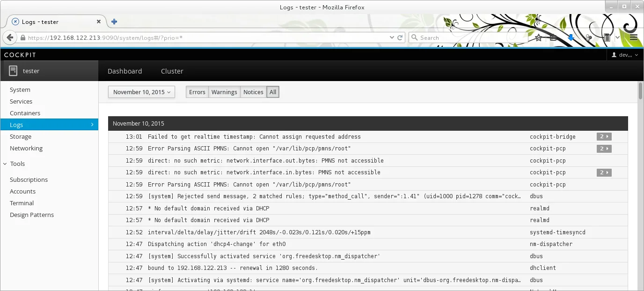The width and height of the screenshot is (644, 291).
Task: Click the padlock icon in the address bar
Action: pos(22,37)
